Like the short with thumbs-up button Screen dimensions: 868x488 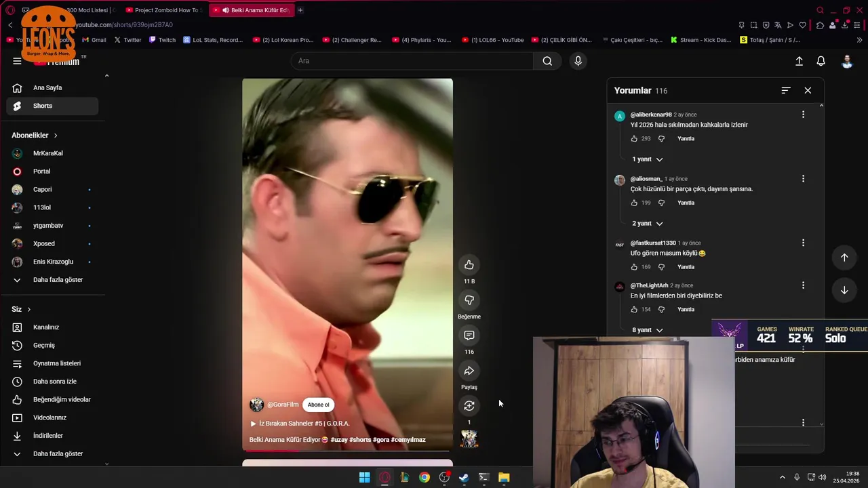coord(469,264)
